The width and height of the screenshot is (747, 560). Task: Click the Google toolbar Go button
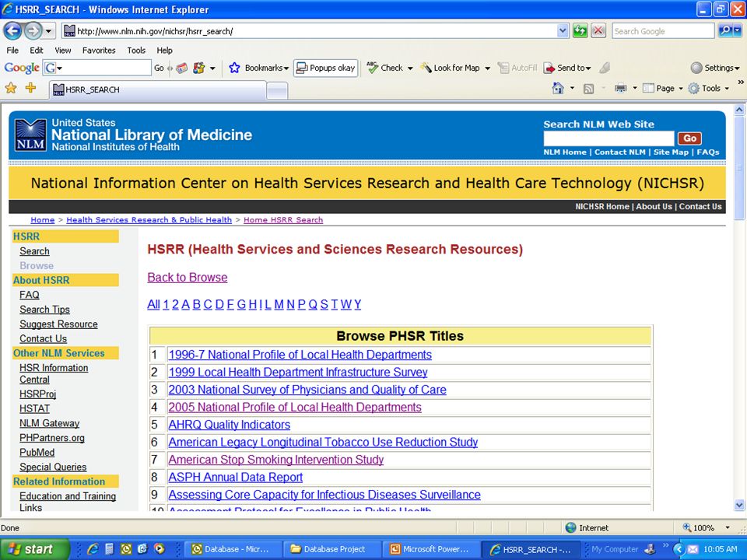[159, 68]
